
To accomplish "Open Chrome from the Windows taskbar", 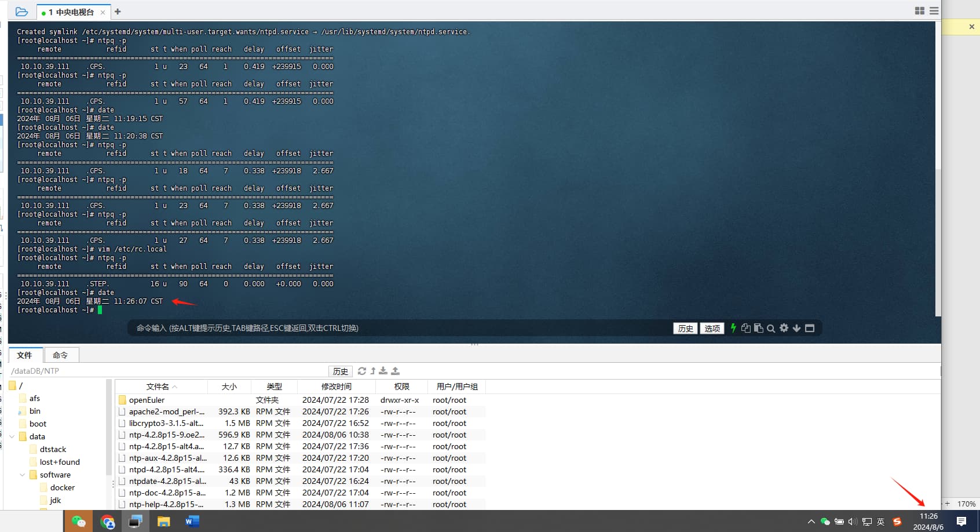I will (x=107, y=522).
